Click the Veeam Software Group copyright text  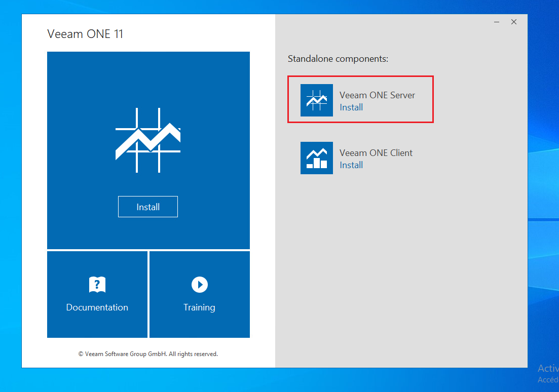pos(148,354)
